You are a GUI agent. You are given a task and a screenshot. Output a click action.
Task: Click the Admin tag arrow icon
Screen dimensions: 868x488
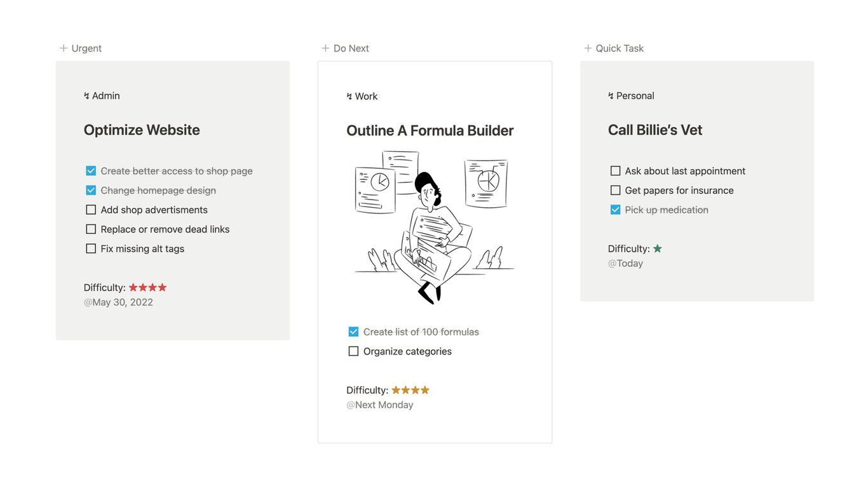click(x=86, y=96)
